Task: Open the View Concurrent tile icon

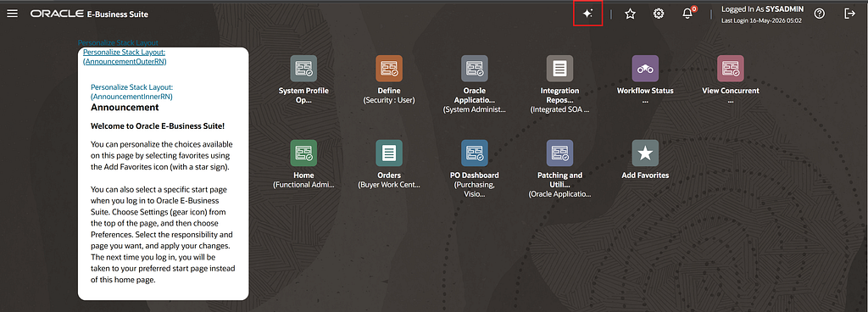Action: point(731,69)
